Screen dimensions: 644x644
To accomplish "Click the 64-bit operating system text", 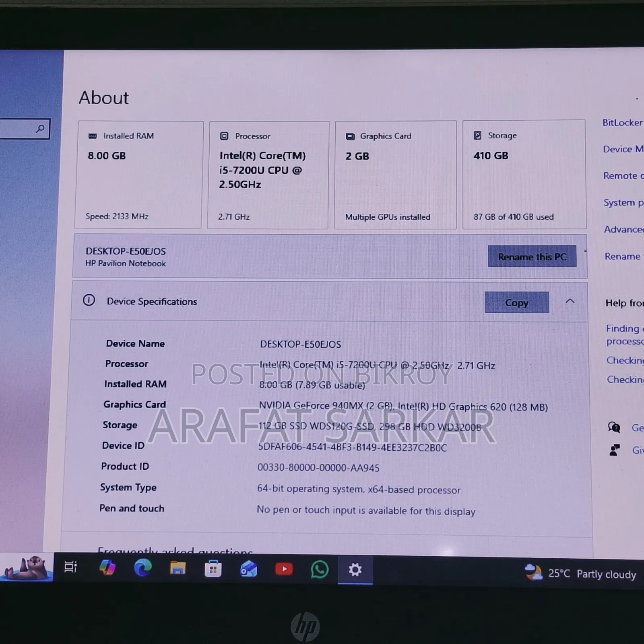I will click(x=359, y=489).
